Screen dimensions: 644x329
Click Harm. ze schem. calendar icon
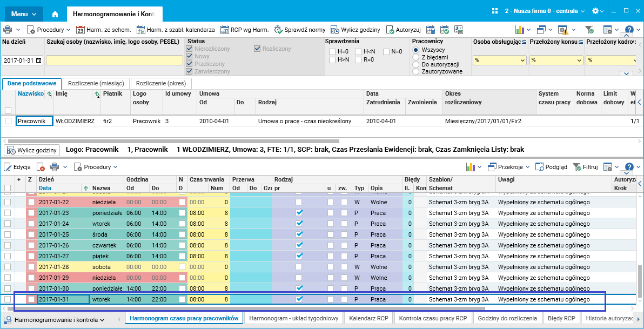[80, 30]
